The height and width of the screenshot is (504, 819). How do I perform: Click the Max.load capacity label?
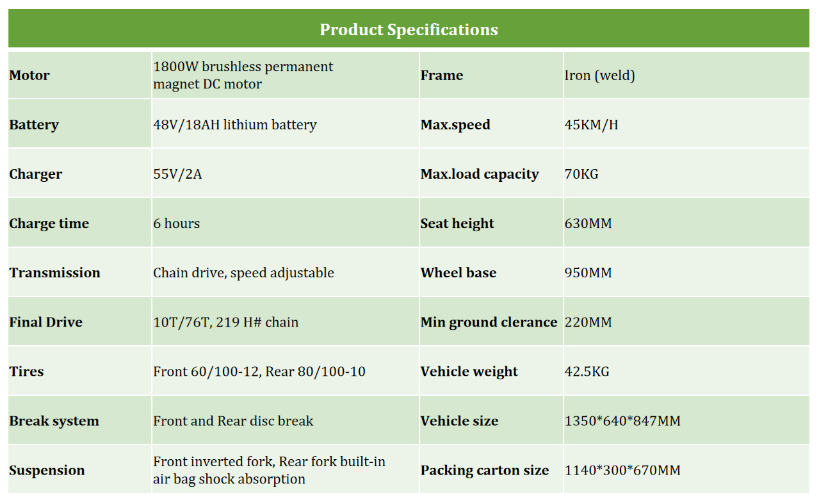point(480,174)
